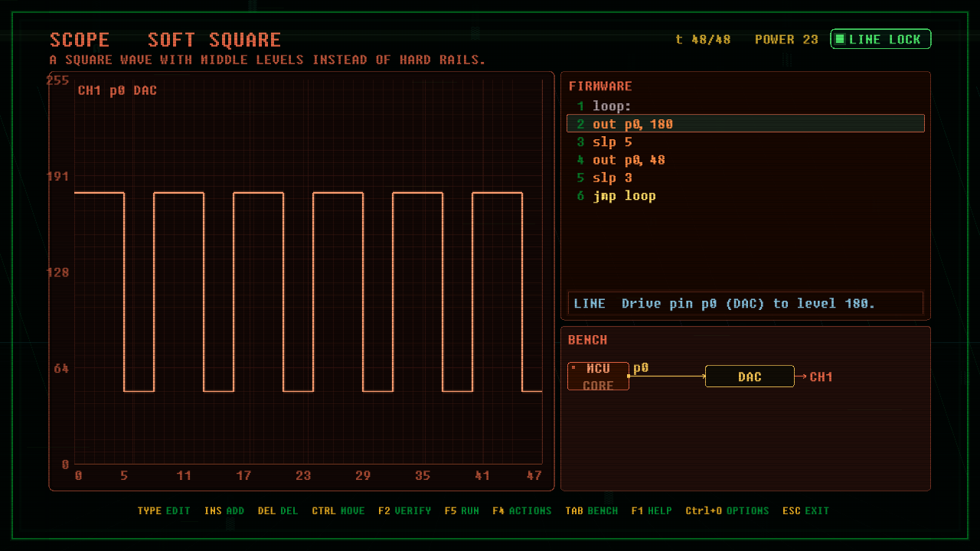This screenshot has width=980, height=551.
Task: Click the FIRMWARE panel title
Action: pos(600,86)
